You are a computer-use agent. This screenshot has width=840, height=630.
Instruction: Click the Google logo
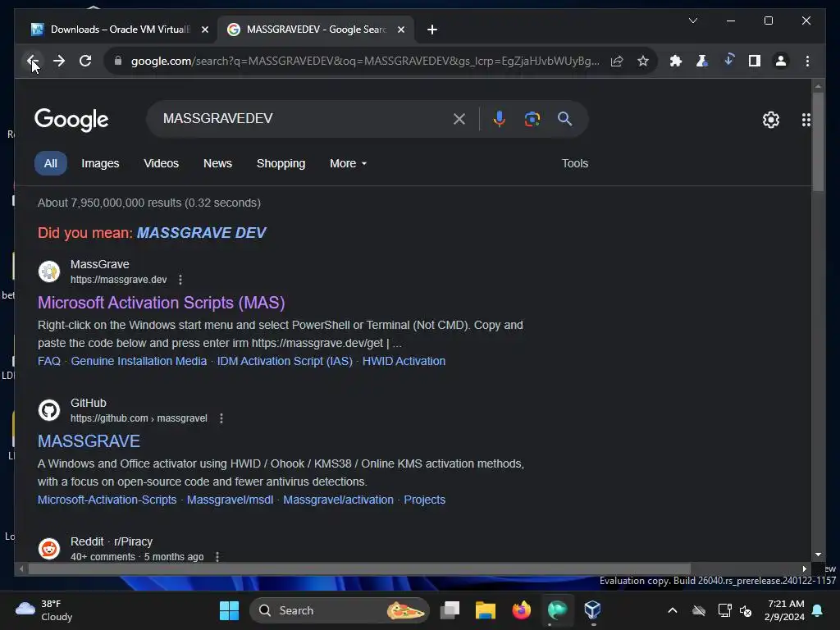71,120
